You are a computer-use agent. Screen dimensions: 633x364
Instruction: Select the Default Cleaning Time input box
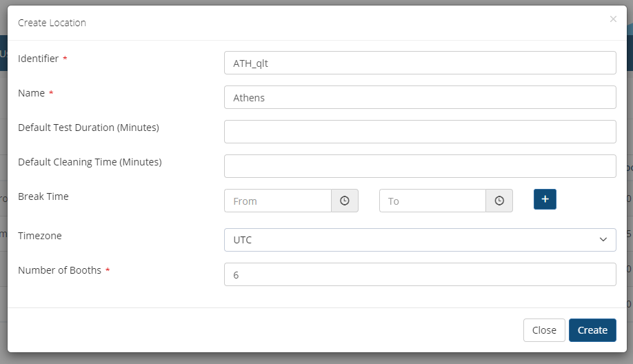click(420, 166)
